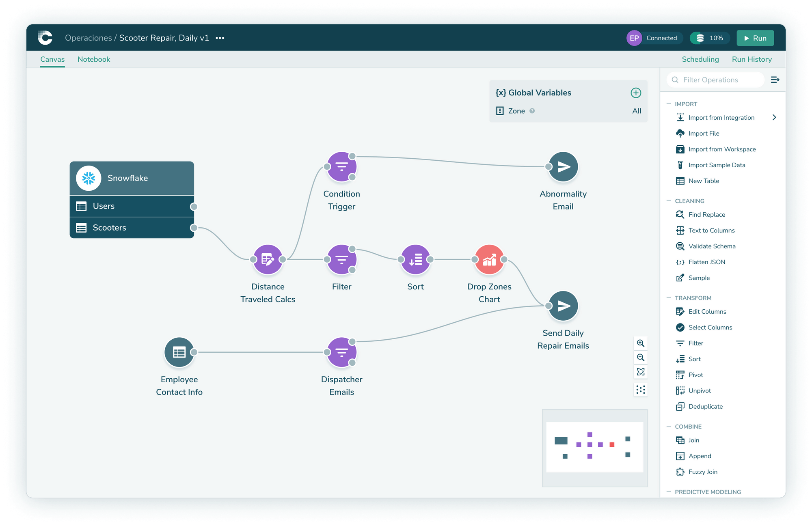Expand Import from Integration options
812x526 pixels.
(x=775, y=117)
